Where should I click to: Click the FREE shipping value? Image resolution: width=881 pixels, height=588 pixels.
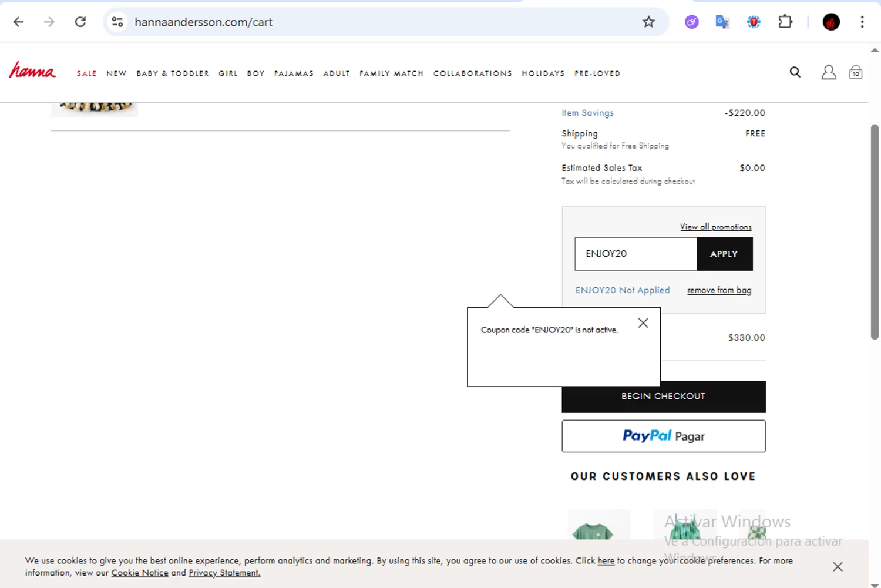click(755, 133)
